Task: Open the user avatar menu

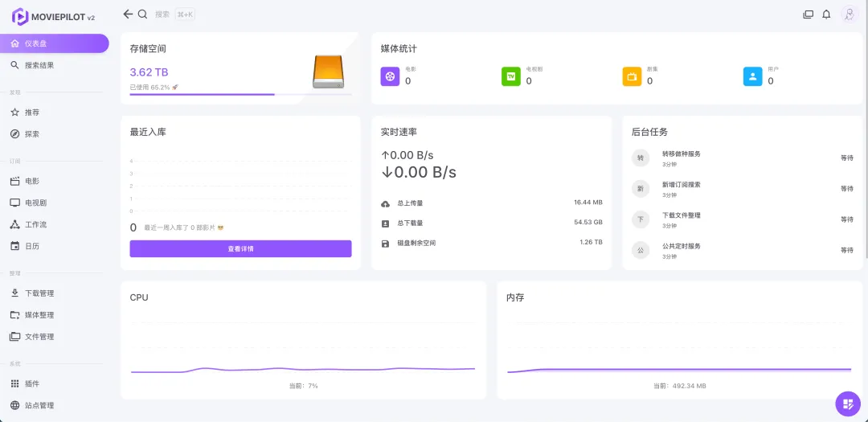Action: coord(850,15)
